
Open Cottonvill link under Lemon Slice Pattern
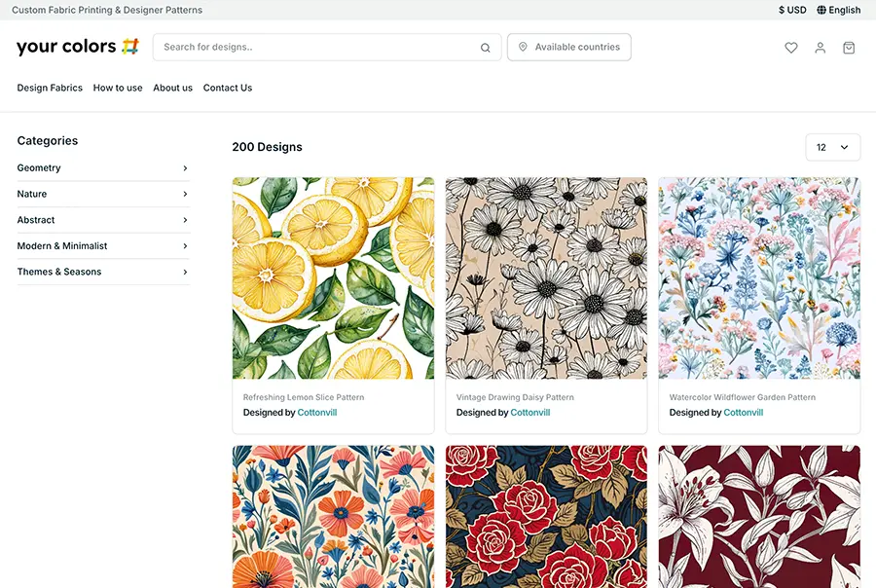pyautogui.click(x=316, y=413)
